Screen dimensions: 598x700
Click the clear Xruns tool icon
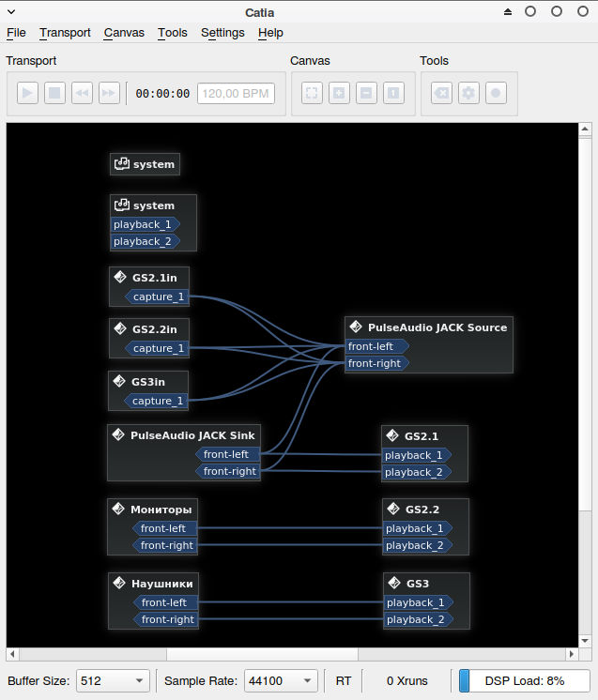coord(441,93)
